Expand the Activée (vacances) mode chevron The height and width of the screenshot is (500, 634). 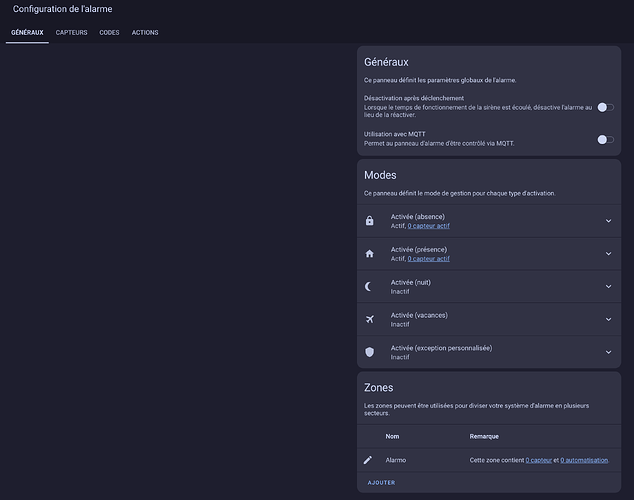coord(608,319)
